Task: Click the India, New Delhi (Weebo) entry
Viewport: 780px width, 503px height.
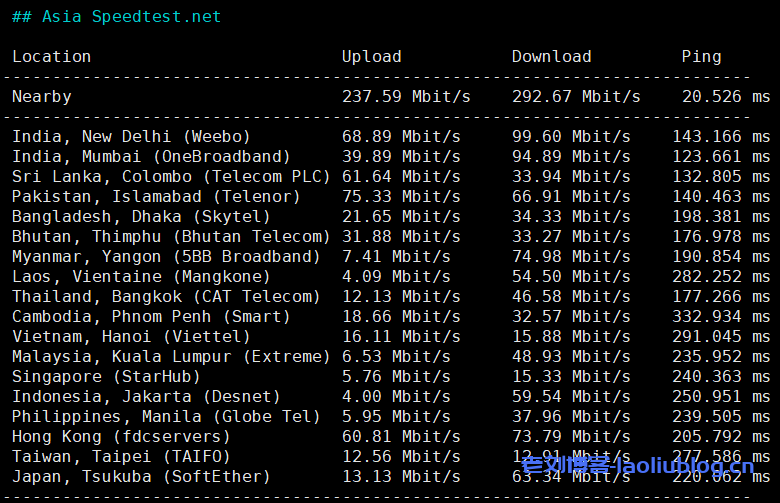Action: pos(131,137)
